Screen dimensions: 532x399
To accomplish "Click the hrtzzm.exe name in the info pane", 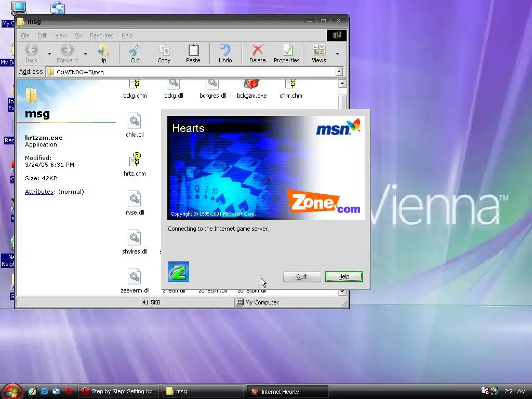I will click(44, 137).
